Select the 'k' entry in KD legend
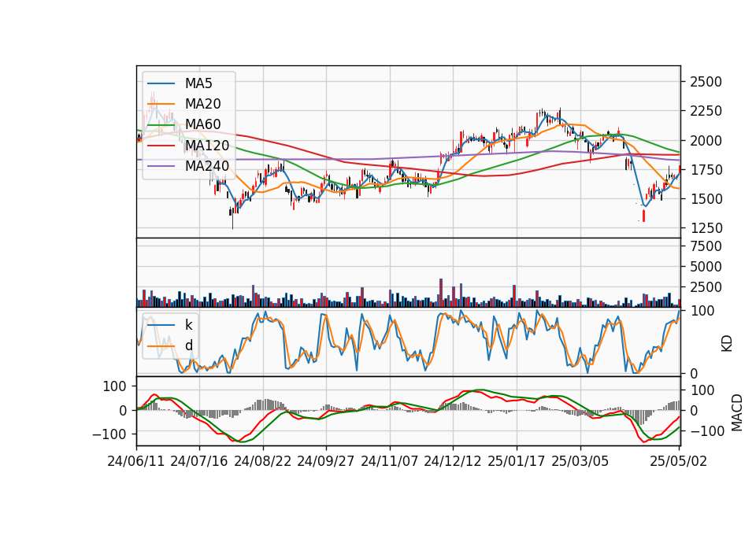Viewport: 756px width, 543px height. [x=188, y=325]
